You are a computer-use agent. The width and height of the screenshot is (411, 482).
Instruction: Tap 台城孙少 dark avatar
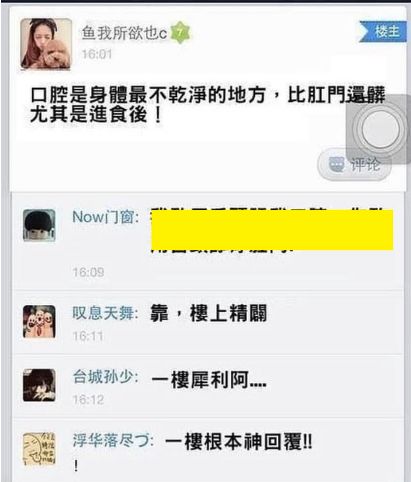point(39,385)
